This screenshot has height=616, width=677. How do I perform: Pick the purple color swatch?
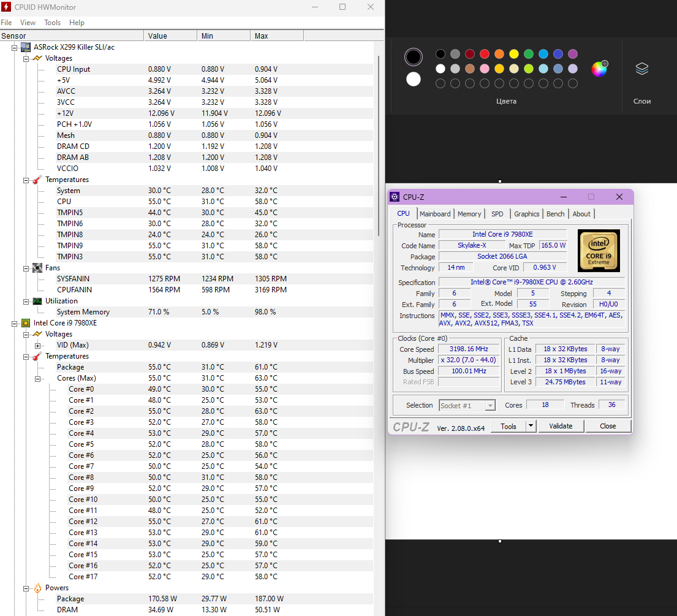tap(572, 54)
